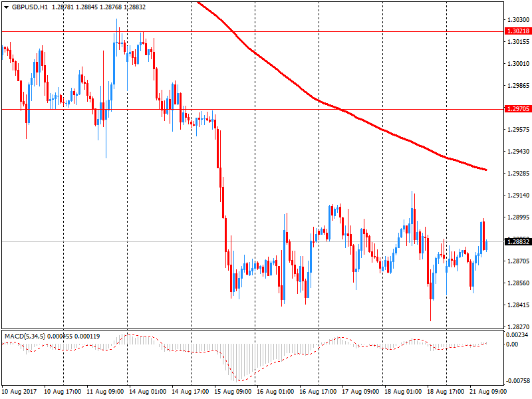Viewport: 532px width, 399px height.
Task: Click the 1.29430 price scale value
Action: [518, 152]
